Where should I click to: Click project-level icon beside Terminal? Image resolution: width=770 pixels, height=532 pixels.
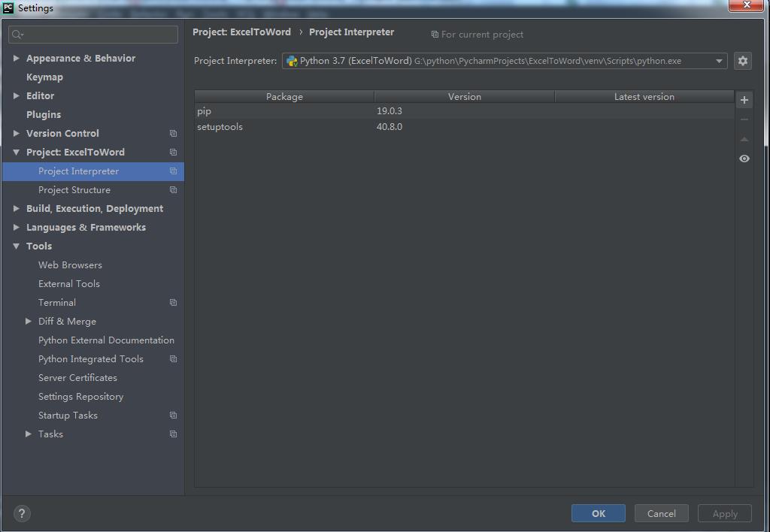(x=174, y=302)
